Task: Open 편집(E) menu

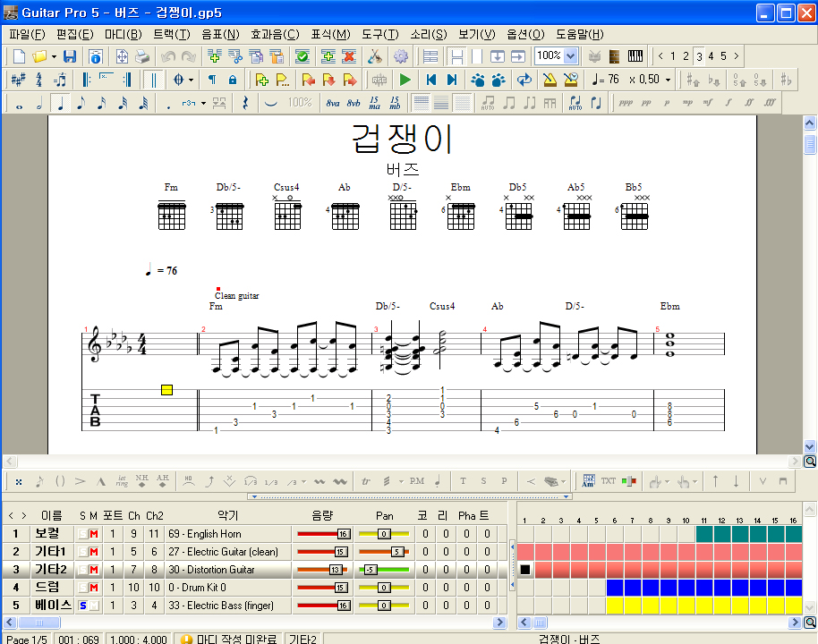Action: pyautogui.click(x=75, y=34)
